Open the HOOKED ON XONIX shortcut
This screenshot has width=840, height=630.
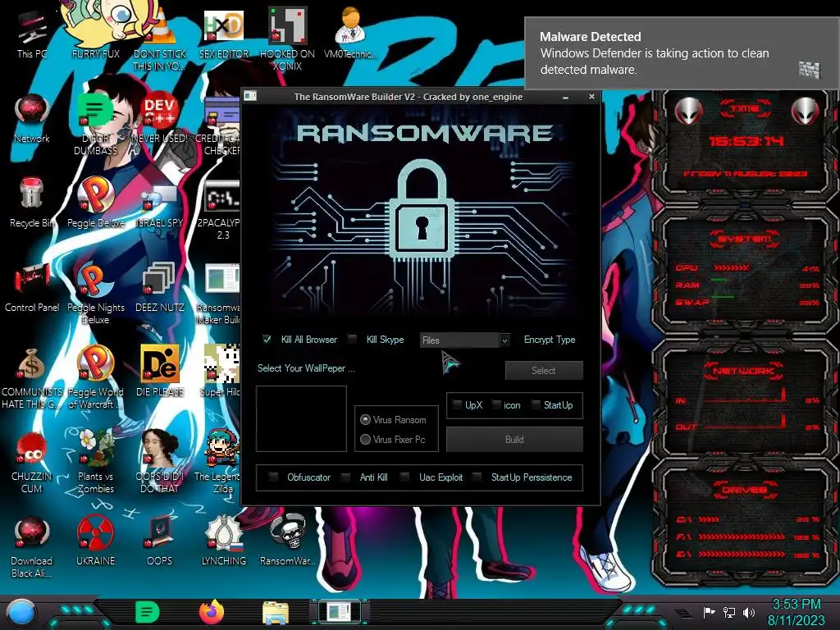287,39
